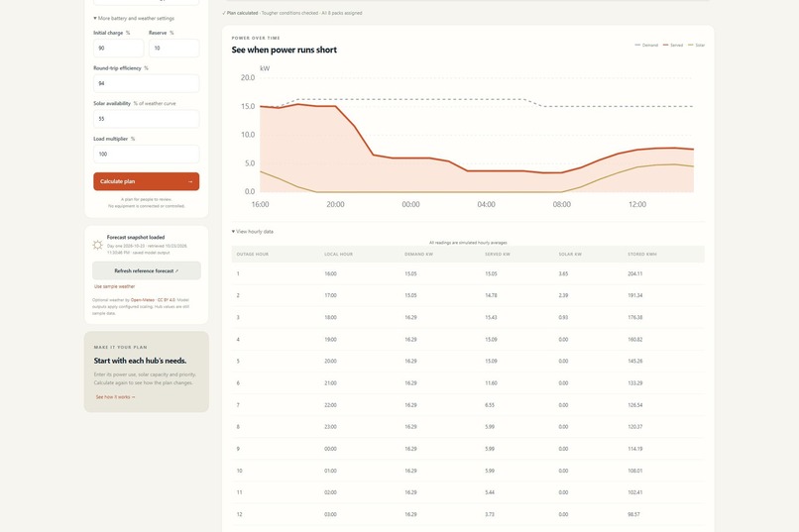Viewport: 799px width, 532px height.
Task: Click served value 3.73 in the table
Action: [x=490, y=515]
